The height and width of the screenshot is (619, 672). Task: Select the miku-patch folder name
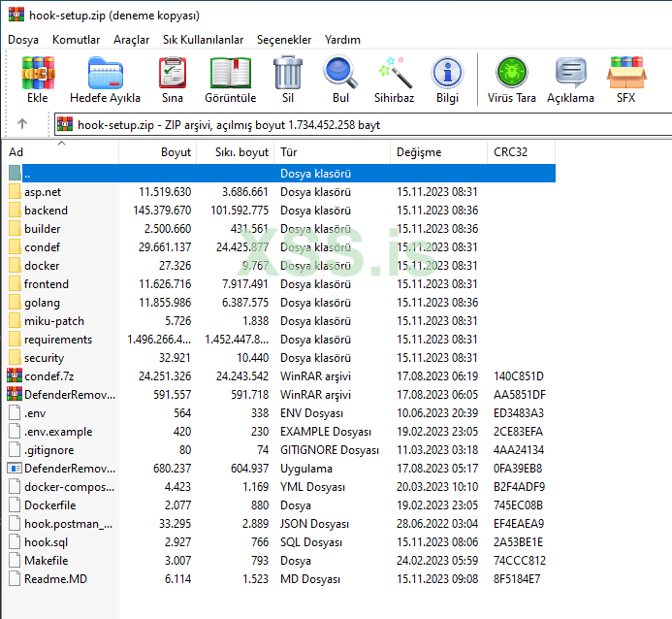pyautogui.click(x=54, y=320)
